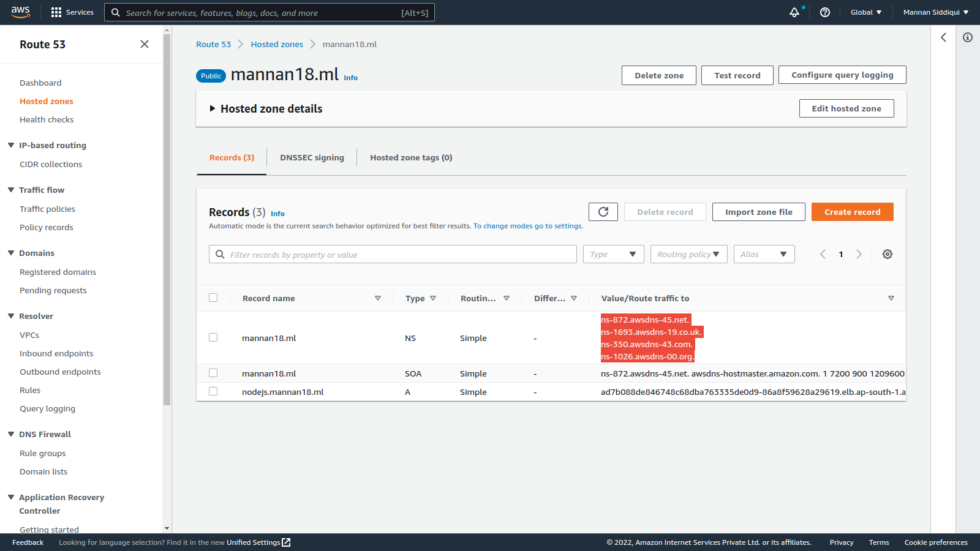Select the nodejs.mannan18.ml record checkbox

point(213,391)
